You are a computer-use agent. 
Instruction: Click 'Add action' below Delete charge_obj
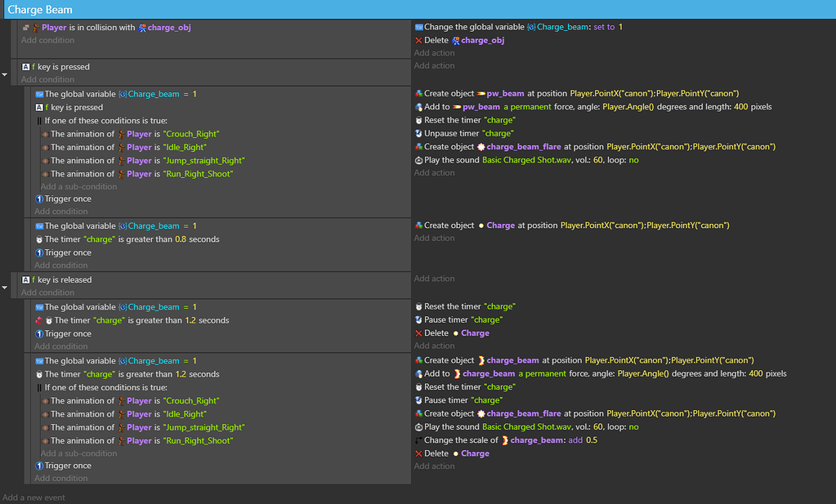point(434,53)
